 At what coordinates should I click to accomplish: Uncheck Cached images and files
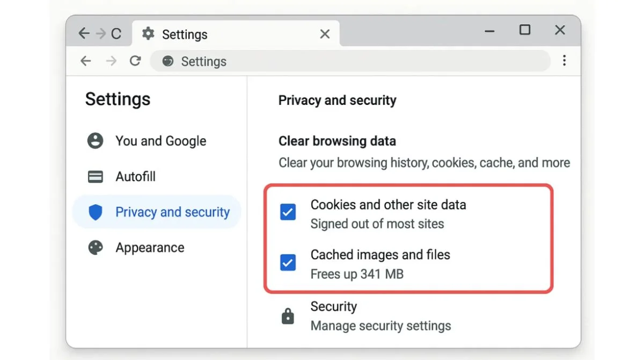pyautogui.click(x=288, y=263)
